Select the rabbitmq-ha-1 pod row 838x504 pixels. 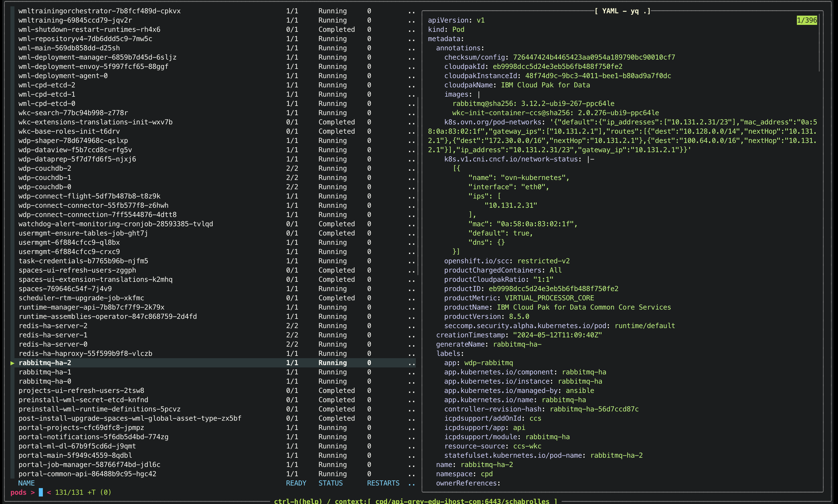point(45,372)
